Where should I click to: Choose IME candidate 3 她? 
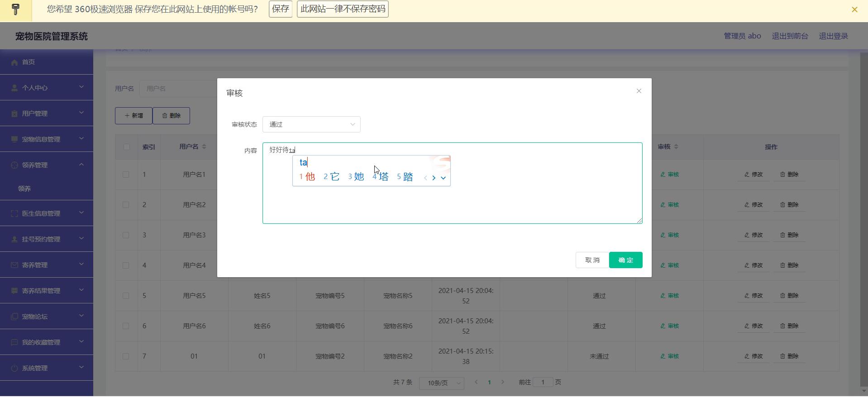(356, 177)
